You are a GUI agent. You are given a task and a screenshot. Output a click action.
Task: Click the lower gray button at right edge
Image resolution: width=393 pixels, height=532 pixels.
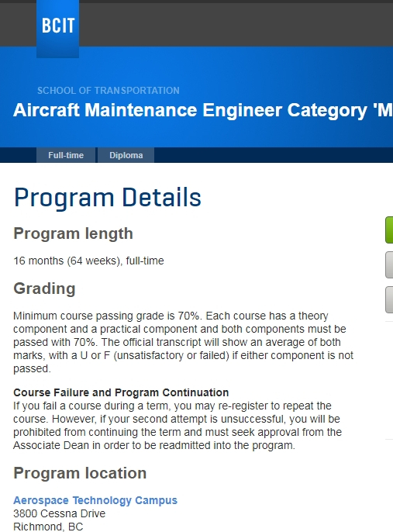tap(389, 299)
